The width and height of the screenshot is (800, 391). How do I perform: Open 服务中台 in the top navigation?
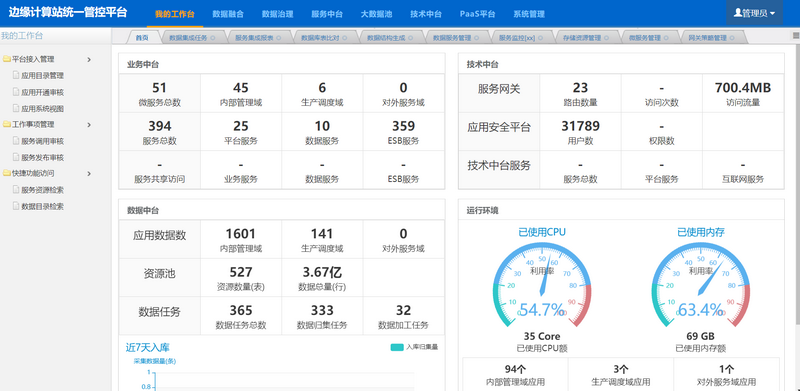click(x=327, y=14)
